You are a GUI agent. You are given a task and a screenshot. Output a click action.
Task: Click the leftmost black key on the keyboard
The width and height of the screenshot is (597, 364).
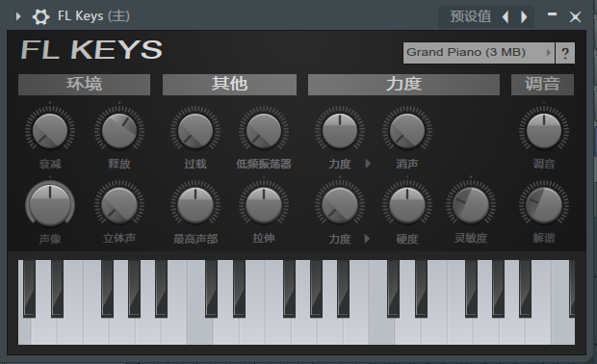point(29,288)
